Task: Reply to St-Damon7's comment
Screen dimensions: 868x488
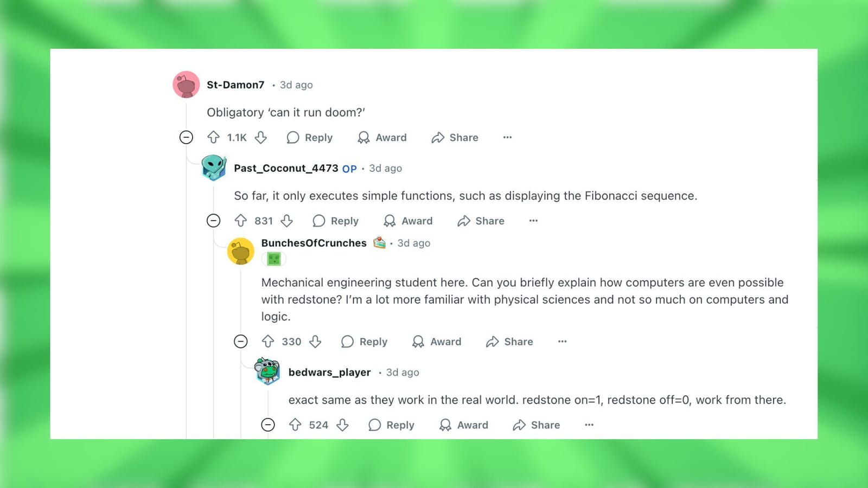Action: pyautogui.click(x=310, y=138)
